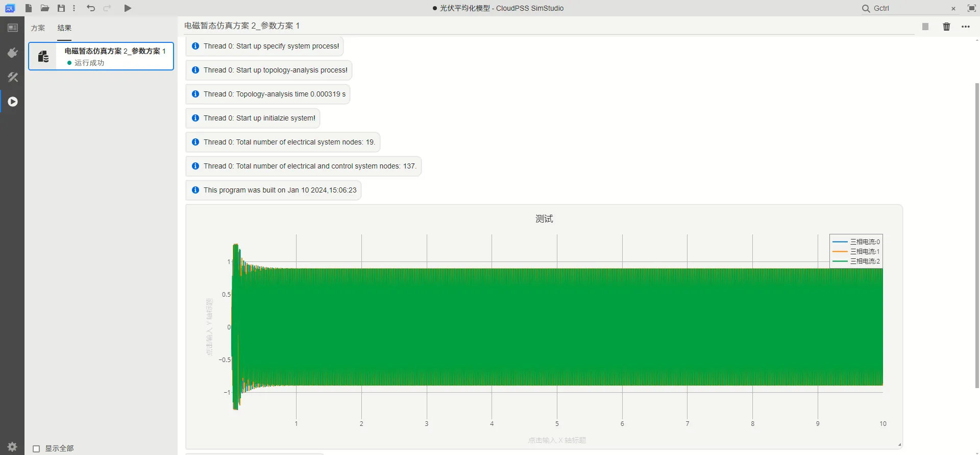
Task: Create a new file from toolbar
Action: pyautogui.click(x=29, y=8)
